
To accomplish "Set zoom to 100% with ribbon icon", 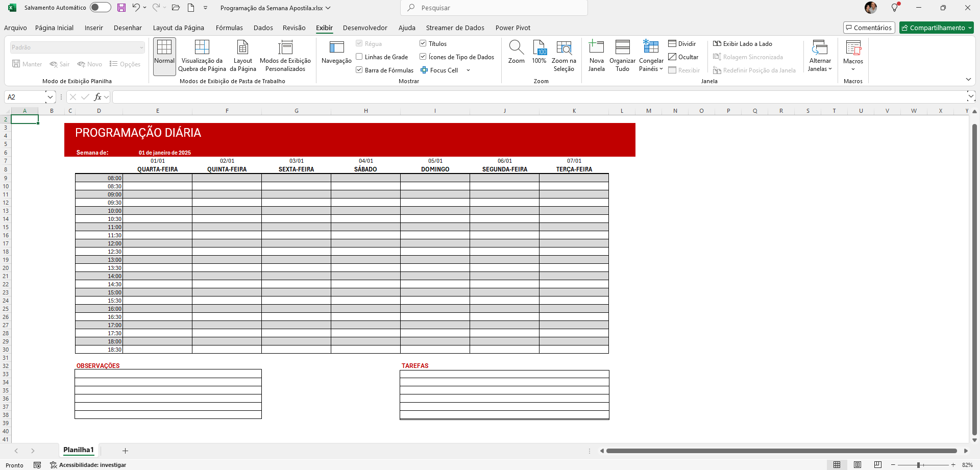I will click(x=539, y=48).
